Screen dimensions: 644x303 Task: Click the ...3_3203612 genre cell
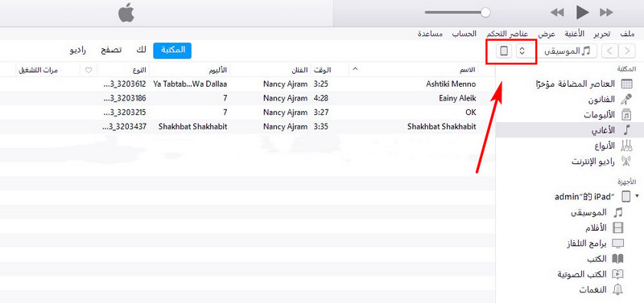(125, 84)
